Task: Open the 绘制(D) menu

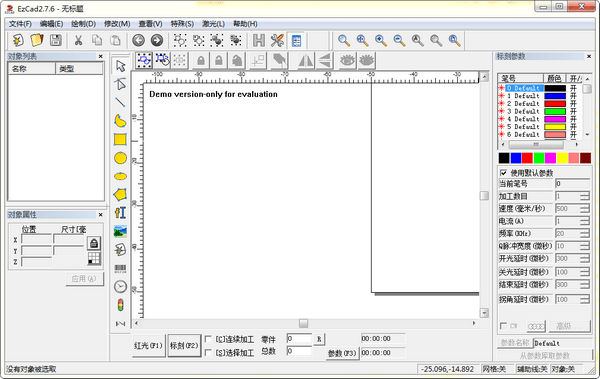Action: pos(83,24)
